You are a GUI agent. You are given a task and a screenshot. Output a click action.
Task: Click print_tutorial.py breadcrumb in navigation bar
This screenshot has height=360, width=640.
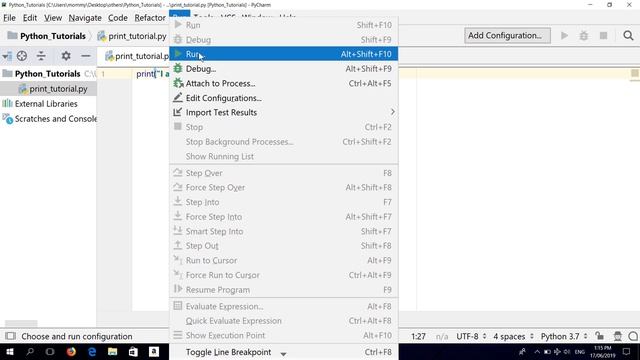click(x=132, y=36)
